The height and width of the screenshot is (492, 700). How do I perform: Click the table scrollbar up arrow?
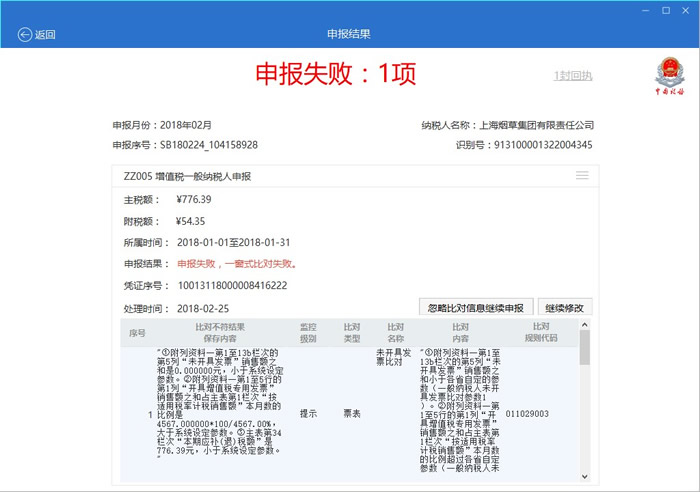pos(584,325)
